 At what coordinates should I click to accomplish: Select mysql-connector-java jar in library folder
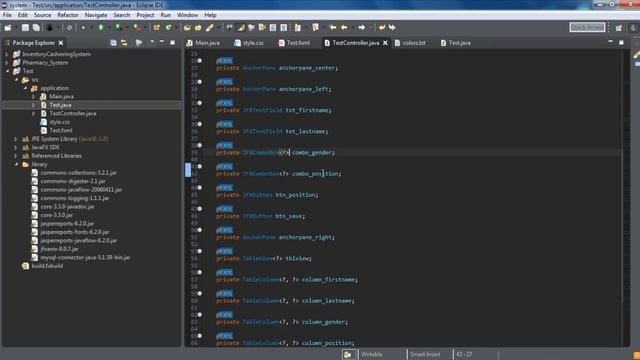click(x=85, y=258)
